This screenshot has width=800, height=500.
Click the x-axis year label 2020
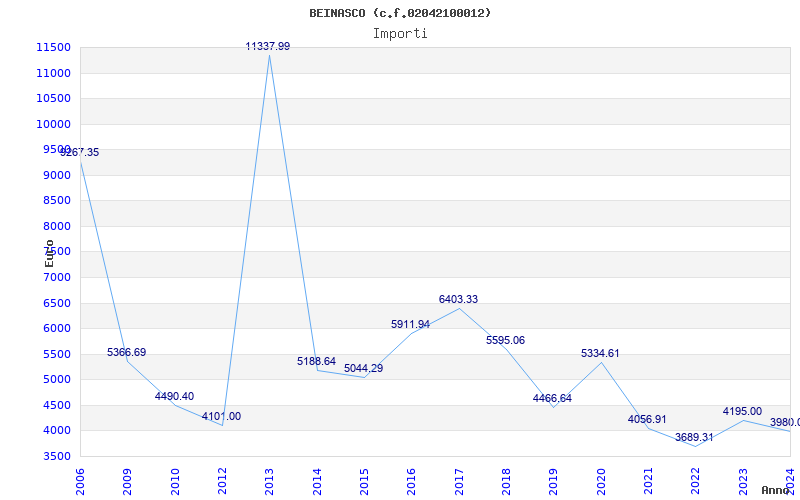601,482
